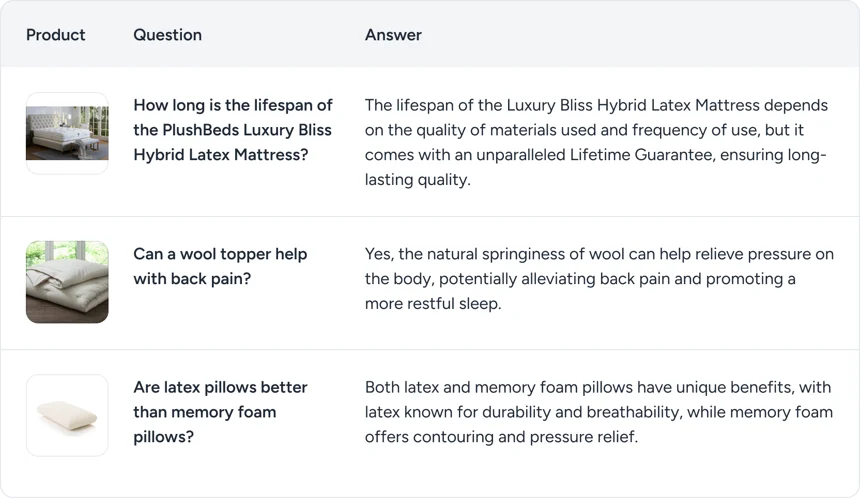Open the wool topper product image
This screenshot has width=860, height=498.
click(67, 282)
